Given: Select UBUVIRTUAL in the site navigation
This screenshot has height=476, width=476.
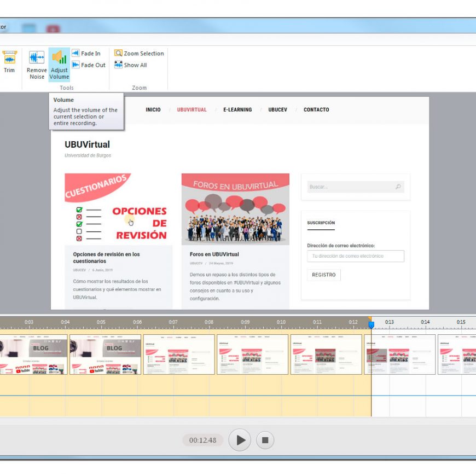Looking at the screenshot, I should [192, 109].
